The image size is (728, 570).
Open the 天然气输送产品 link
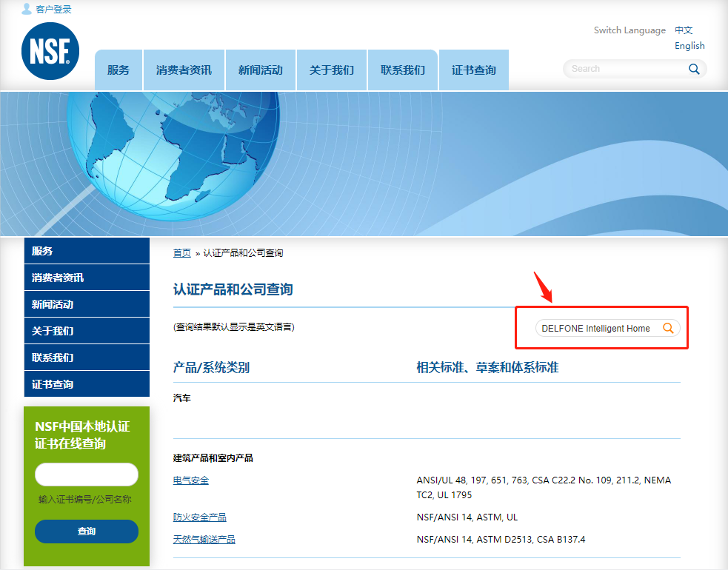click(204, 540)
